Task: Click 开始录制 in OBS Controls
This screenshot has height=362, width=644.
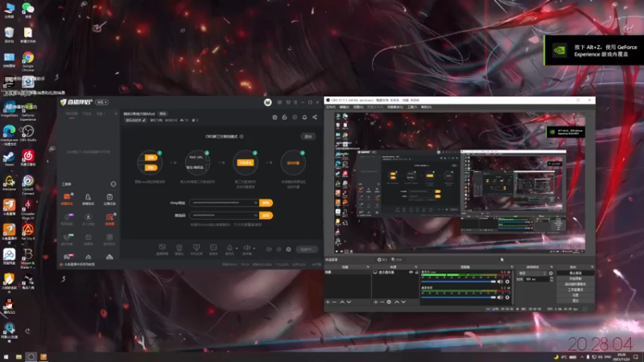Action: click(x=576, y=278)
